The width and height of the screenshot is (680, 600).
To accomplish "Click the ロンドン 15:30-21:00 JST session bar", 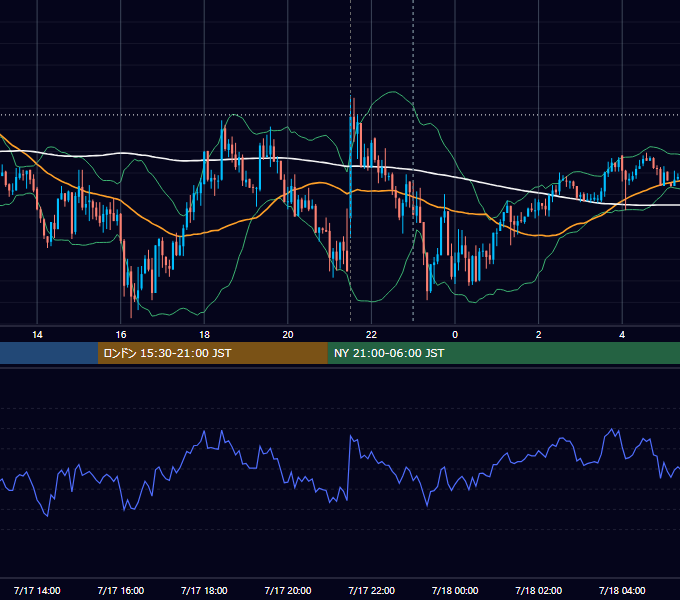I will 212,353.
